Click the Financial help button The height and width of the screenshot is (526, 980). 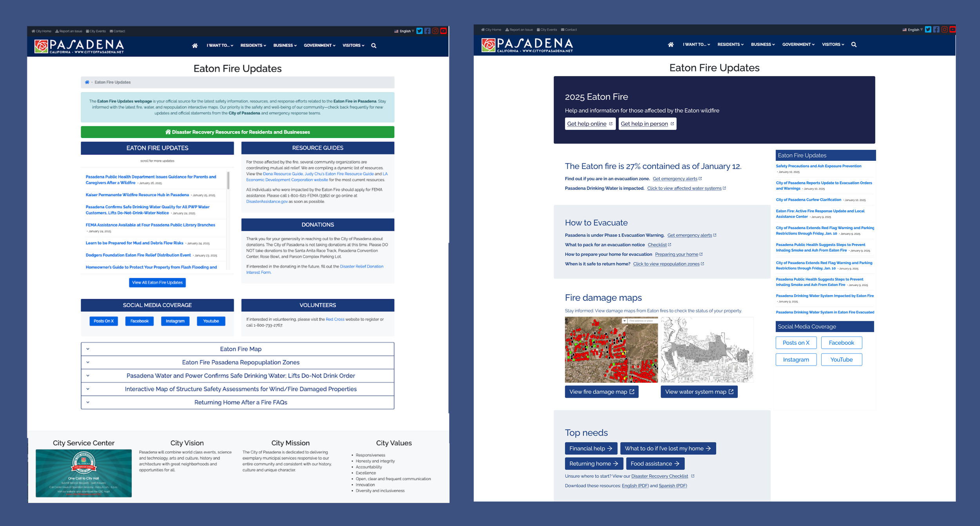click(x=591, y=448)
